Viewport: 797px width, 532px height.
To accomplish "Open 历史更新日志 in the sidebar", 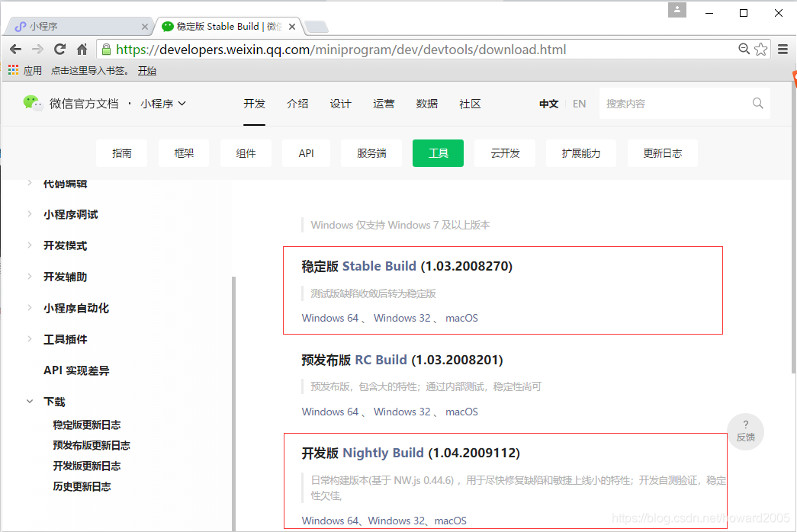I will [x=82, y=487].
